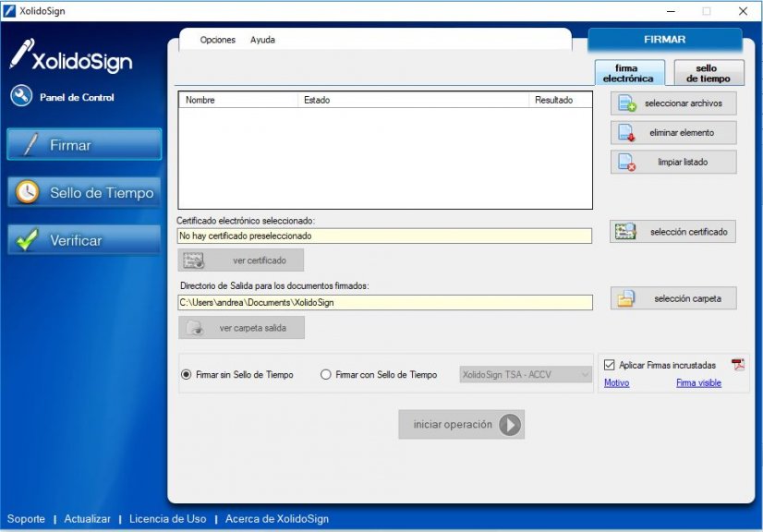Click the XolidoSign title bar app icon
Image resolution: width=763 pixels, height=532 pixels.
(9, 11)
